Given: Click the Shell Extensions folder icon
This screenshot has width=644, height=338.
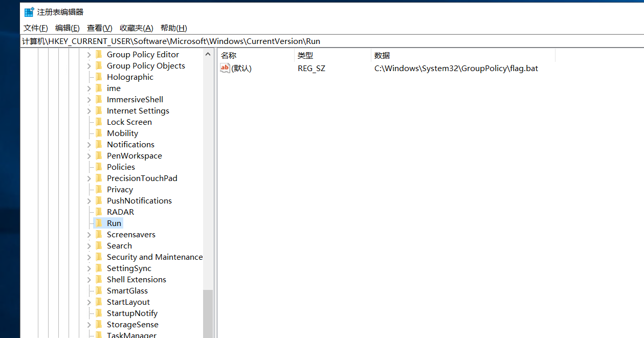Looking at the screenshot, I should [x=99, y=280].
